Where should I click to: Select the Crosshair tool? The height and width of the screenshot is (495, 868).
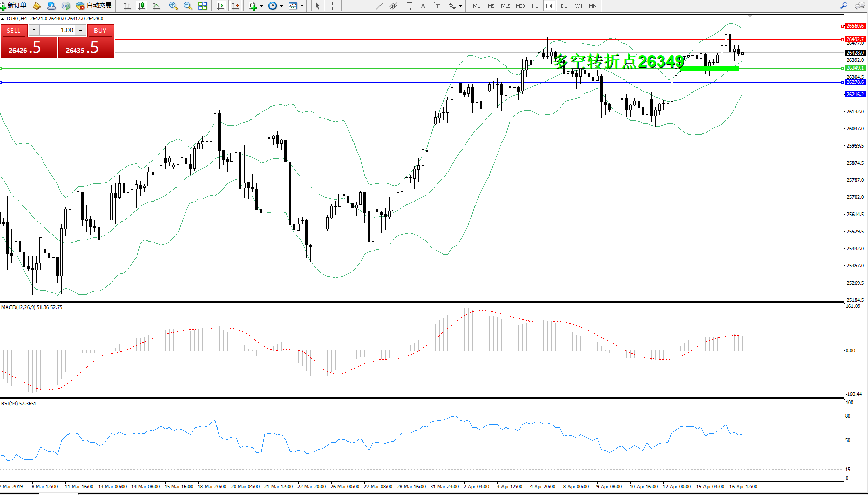(333, 6)
